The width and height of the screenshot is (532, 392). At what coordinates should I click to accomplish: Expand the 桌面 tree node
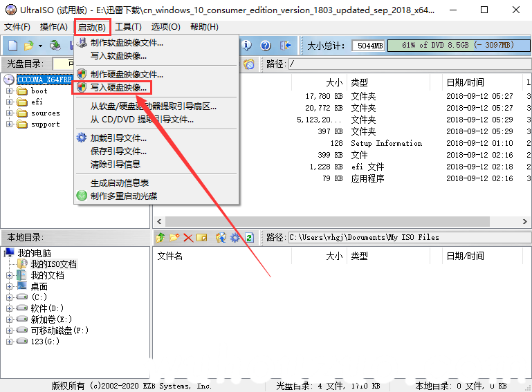tap(9, 286)
